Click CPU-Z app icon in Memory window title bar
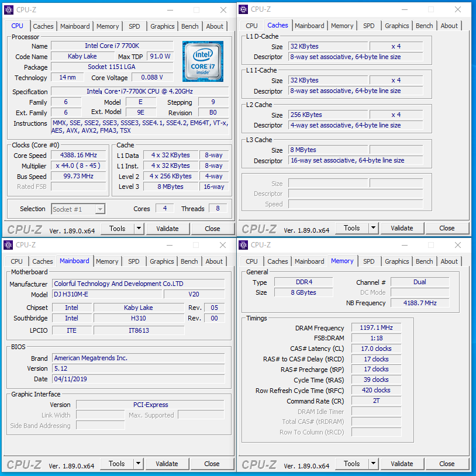Screen dimensions: 476x476 pyautogui.click(x=243, y=244)
